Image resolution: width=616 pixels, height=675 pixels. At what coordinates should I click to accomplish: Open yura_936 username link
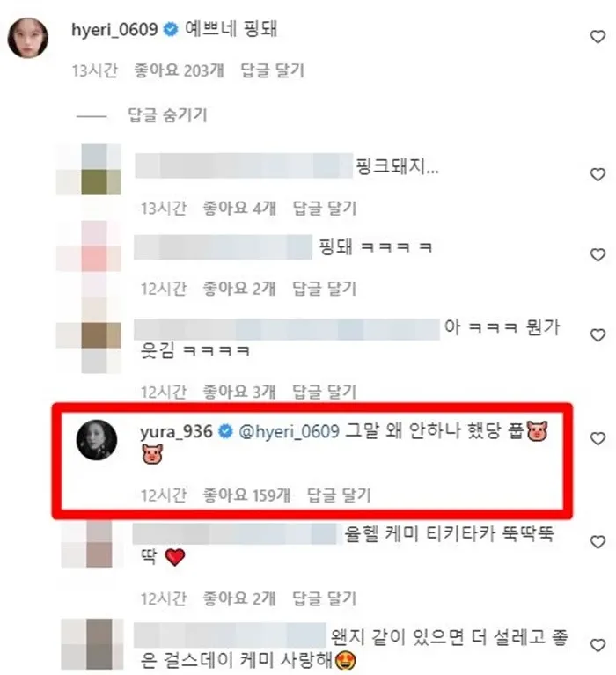(x=176, y=431)
